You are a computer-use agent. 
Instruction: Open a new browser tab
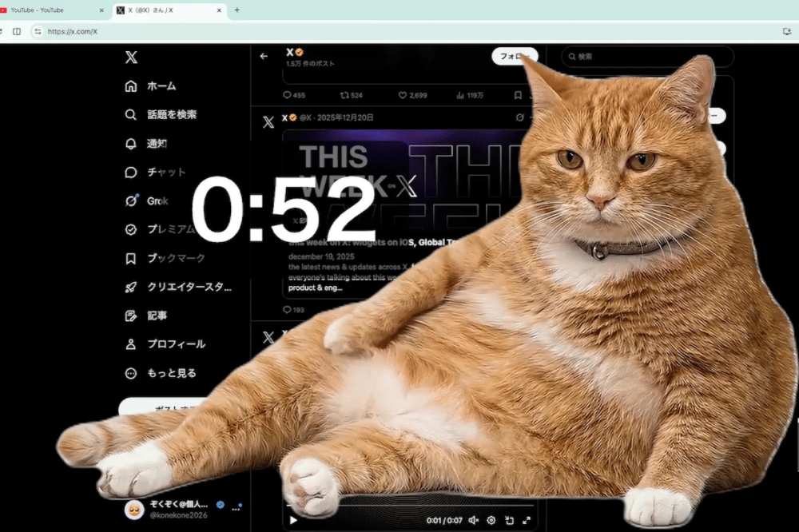click(237, 10)
